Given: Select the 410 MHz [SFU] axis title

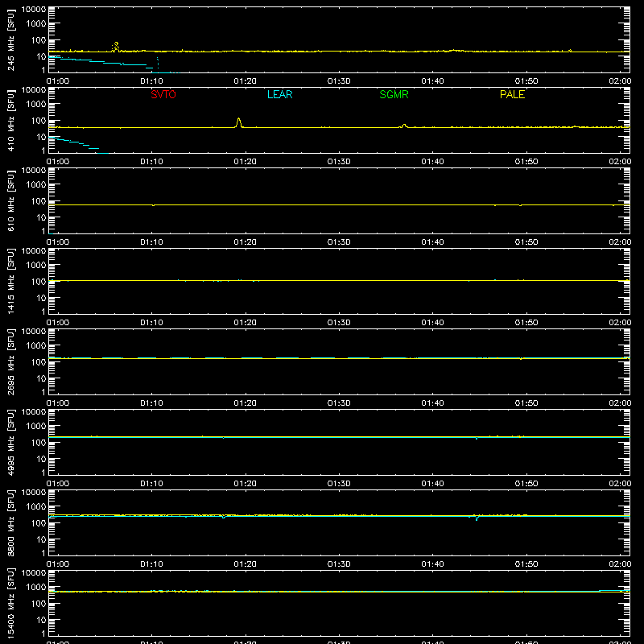Looking at the screenshot, I should pyautogui.click(x=10, y=120).
